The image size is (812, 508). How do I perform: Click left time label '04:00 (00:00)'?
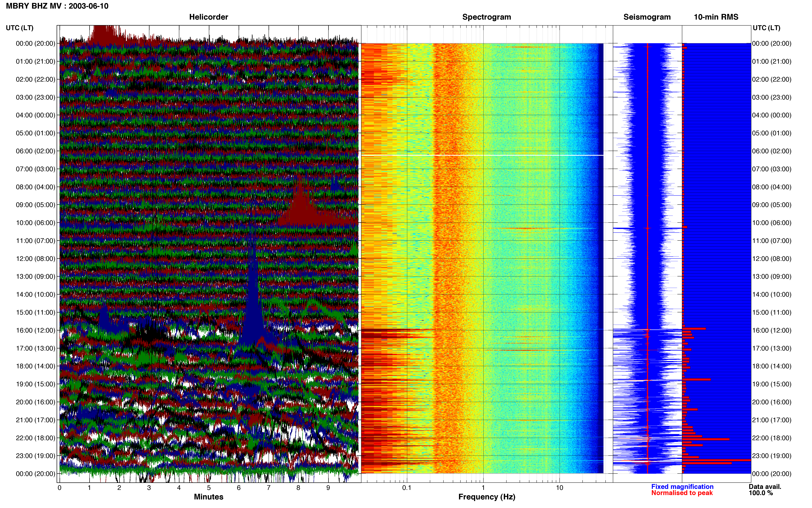(x=36, y=115)
